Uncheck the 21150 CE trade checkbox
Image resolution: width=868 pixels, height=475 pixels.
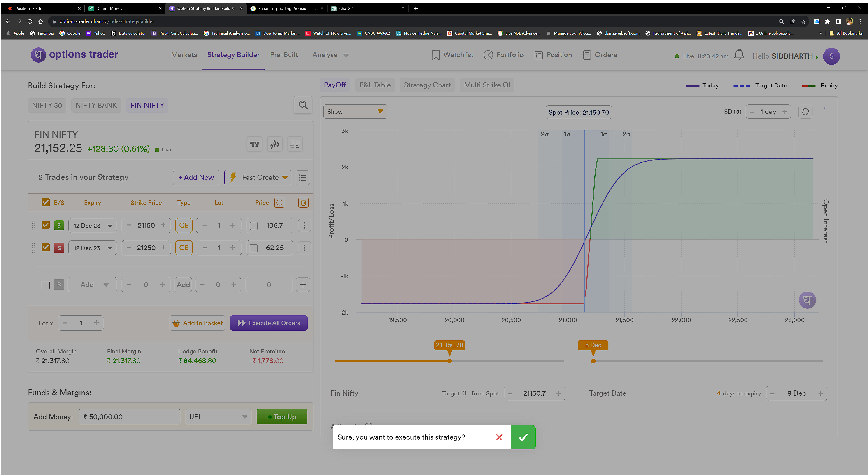click(46, 225)
